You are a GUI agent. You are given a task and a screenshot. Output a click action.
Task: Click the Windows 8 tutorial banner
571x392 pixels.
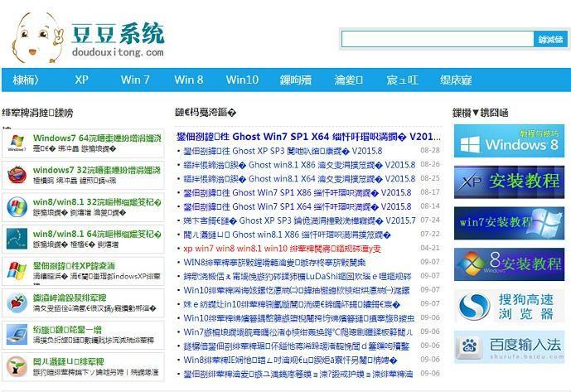tap(509, 141)
